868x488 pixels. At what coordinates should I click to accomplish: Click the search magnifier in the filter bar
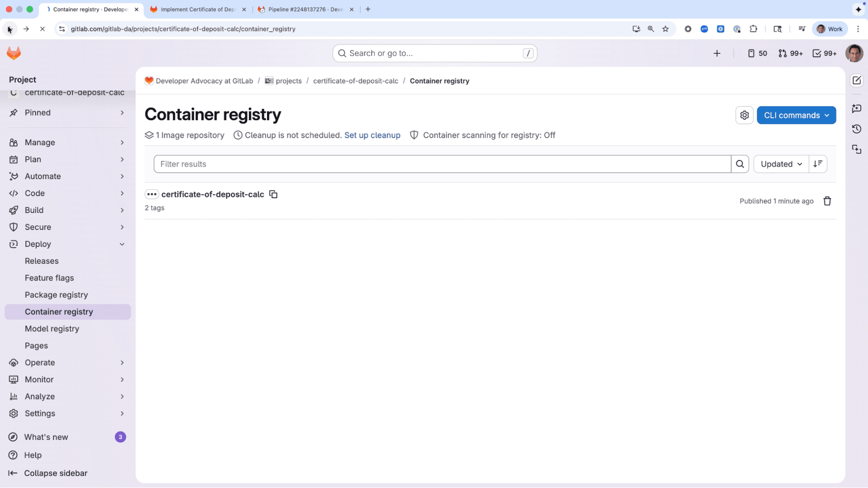click(x=740, y=164)
